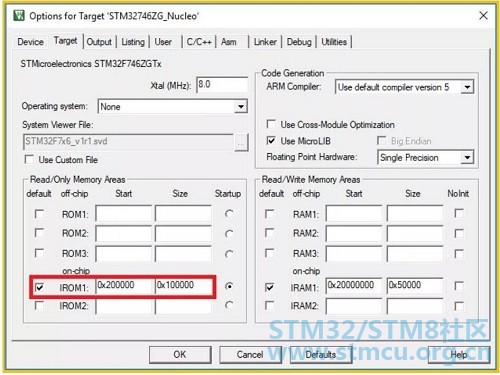Select the ROM1 Startup radio button

click(x=229, y=214)
